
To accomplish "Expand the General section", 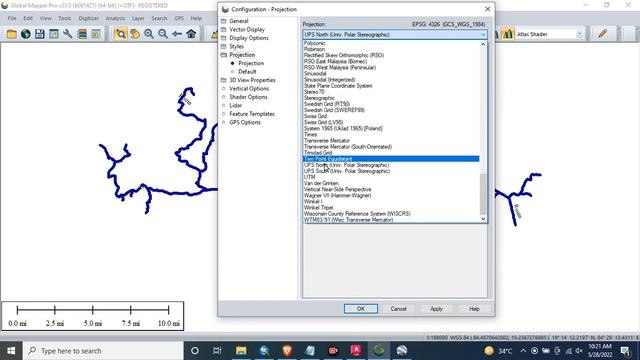I will click(x=224, y=21).
